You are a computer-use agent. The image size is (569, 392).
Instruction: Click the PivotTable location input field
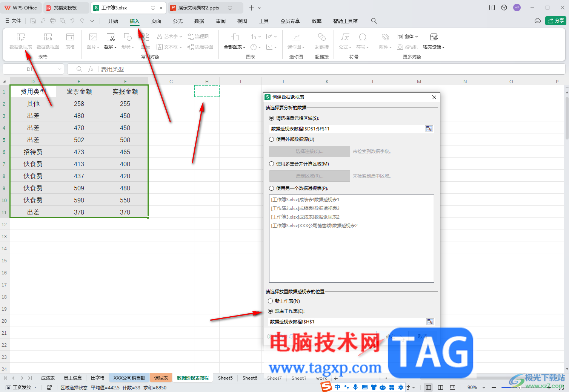coord(347,322)
